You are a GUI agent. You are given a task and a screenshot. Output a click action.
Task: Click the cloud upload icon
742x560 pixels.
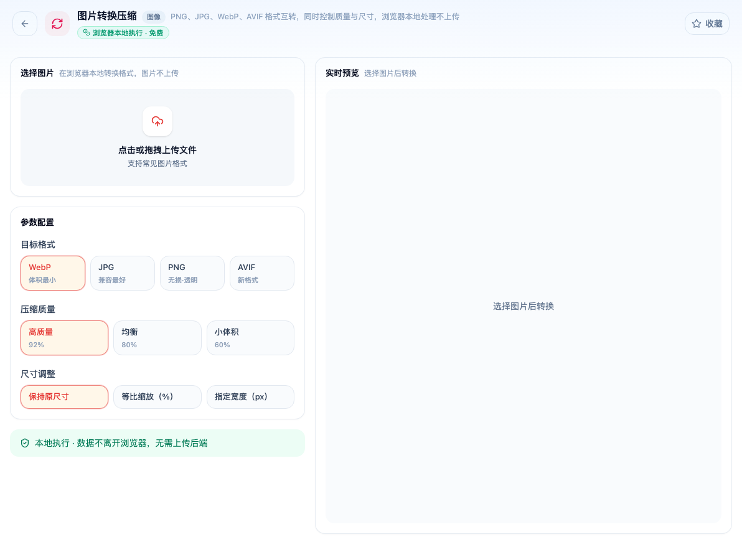[157, 121]
